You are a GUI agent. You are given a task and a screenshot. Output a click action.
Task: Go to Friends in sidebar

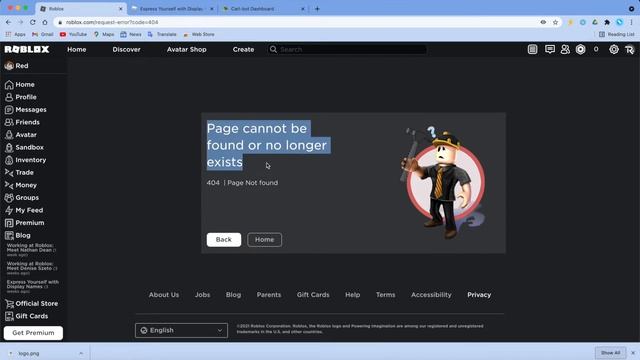click(22, 122)
